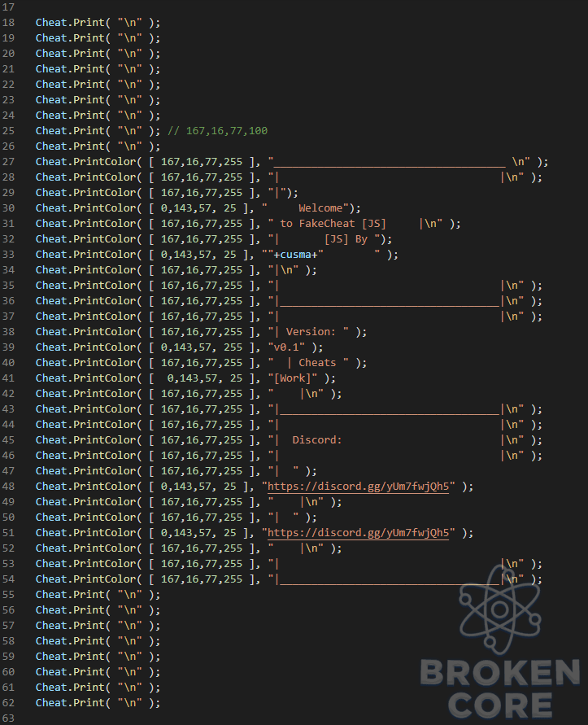
Task: Open the discord.gg link on line 48
Action: (x=359, y=487)
